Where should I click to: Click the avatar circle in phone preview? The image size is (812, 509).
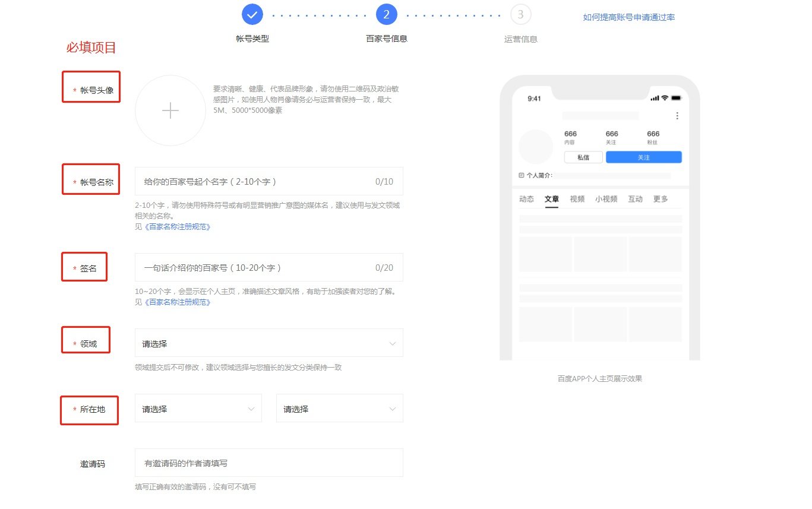coord(535,147)
